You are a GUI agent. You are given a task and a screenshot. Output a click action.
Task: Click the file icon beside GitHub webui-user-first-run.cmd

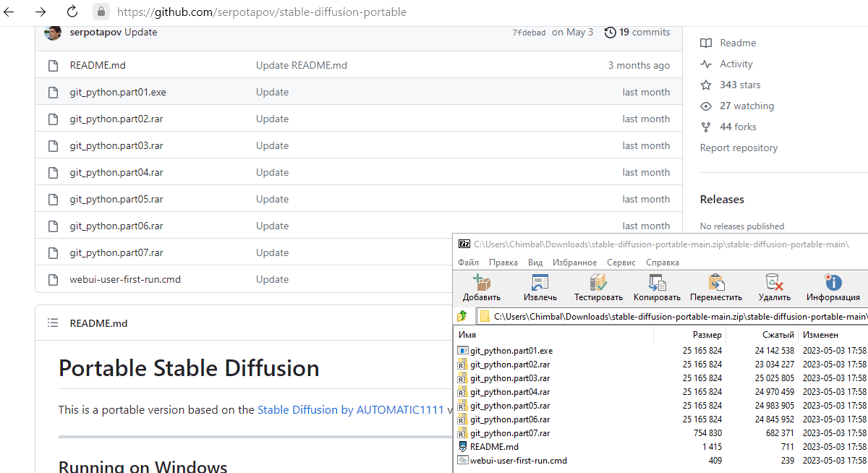(52, 279)
